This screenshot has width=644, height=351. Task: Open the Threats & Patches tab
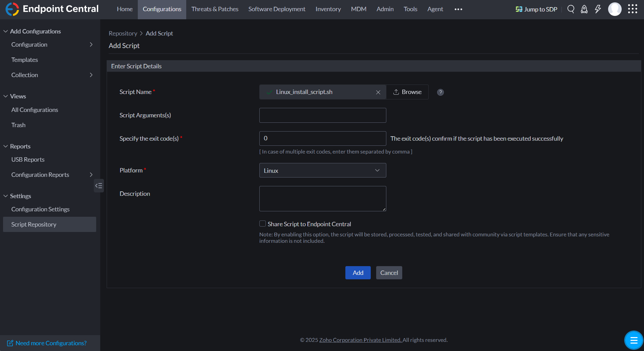click(215, 9)
